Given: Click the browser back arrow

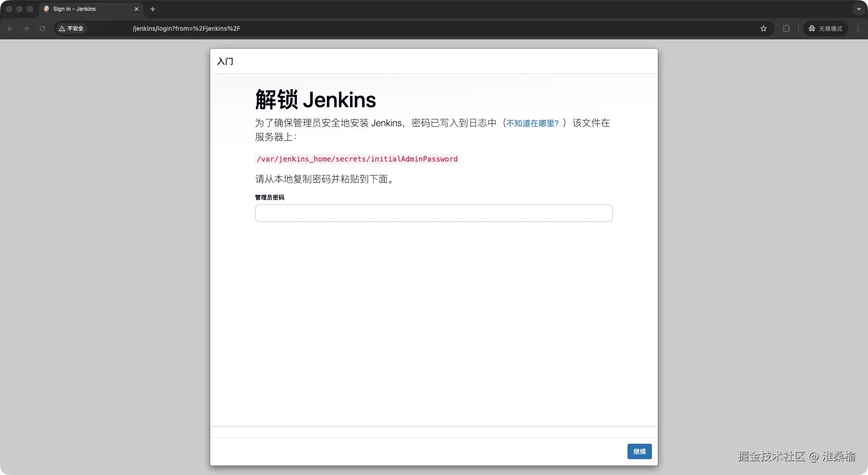Looking at the screenshot, I should click(10, 28).
